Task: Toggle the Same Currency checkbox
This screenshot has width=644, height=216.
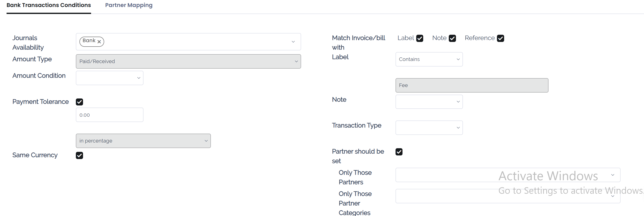Action: [79, 156]
